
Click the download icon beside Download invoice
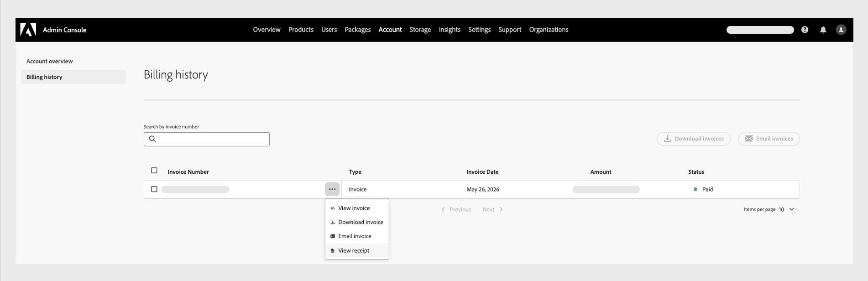[x=333, y=222]
